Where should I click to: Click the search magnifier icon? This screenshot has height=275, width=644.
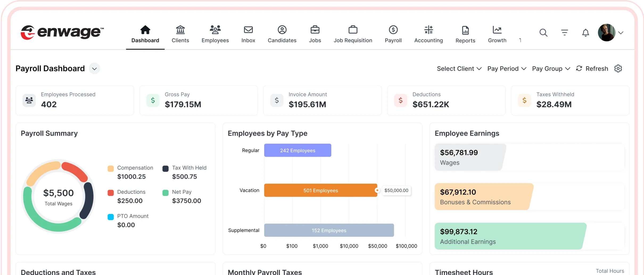[x=543, y=33]
